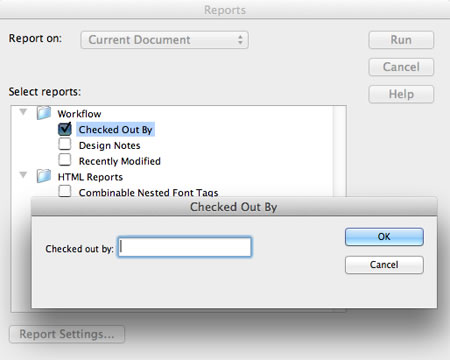Open the Report on dropdown
Image resolution: width=450 pixels, height=360 pixels.
click(x=164, y=40)
